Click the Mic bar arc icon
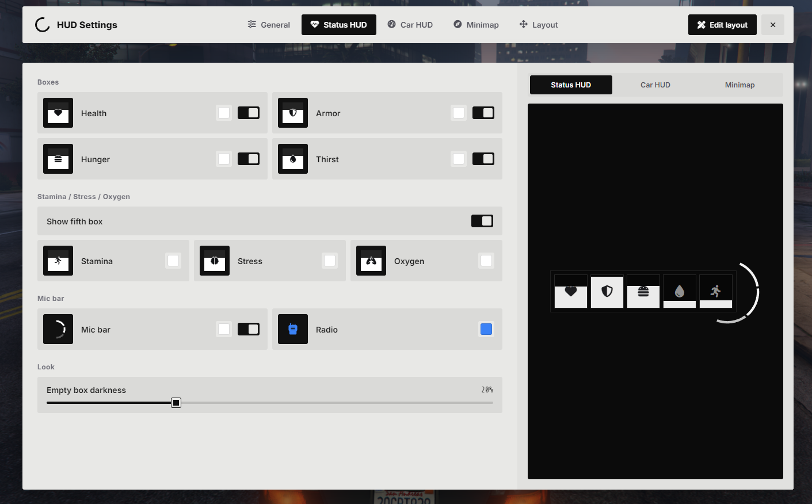The height and width of the screenshot is (504, 812). pyautogui.click(x=58, y=329)
